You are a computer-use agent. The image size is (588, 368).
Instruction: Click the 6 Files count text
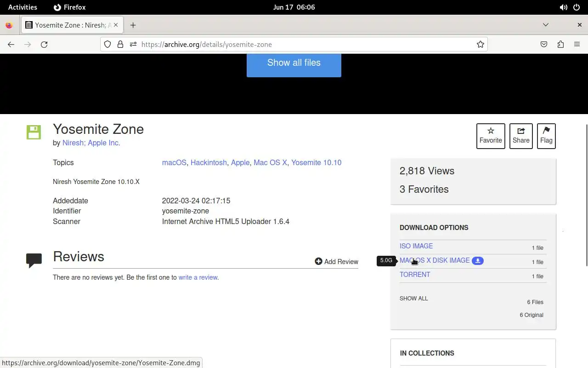[535, 302]
